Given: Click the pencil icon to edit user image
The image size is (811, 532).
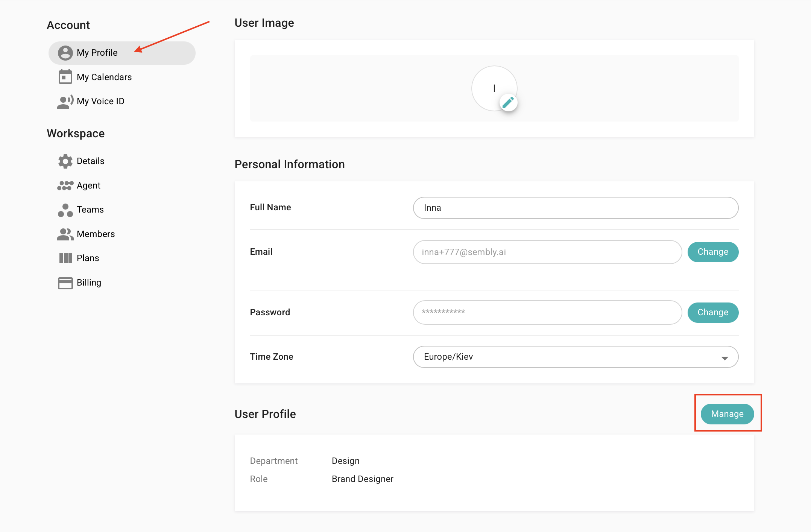Looking at the screenshot, I should coord(509,102).
